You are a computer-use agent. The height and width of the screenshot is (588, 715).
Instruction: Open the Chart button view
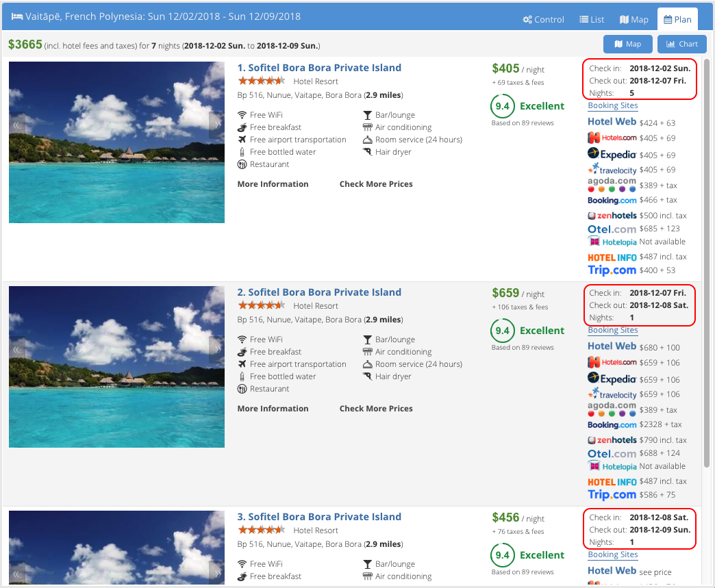[682, 44]
